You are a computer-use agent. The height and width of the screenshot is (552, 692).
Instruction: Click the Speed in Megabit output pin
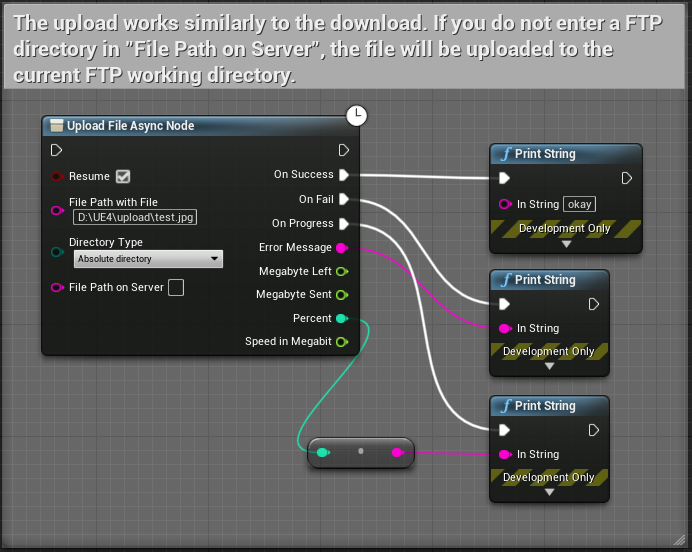tap(342, 342)
